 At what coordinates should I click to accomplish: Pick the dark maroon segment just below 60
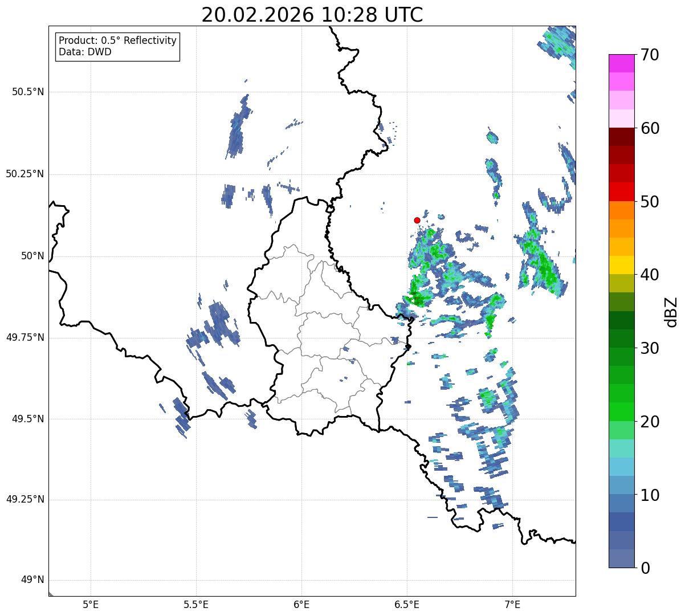[x=622, y=137]
